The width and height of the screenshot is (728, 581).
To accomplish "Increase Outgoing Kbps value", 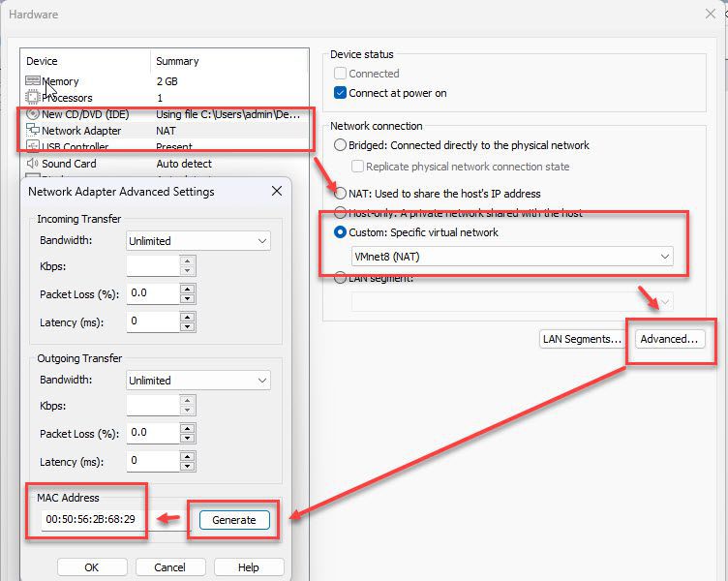I will pyautogui.click(x=188, y=400).
